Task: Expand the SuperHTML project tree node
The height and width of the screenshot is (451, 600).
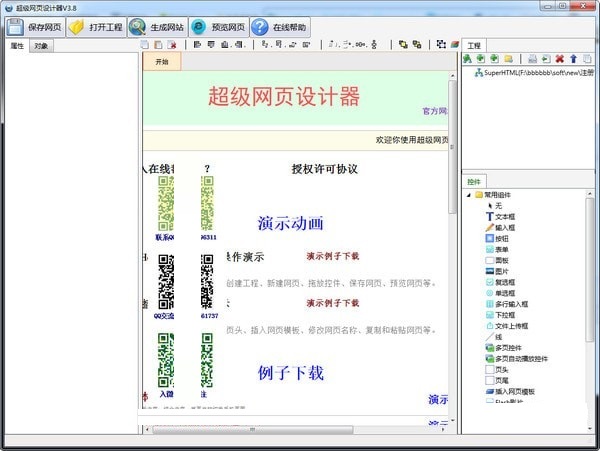Action: coord(470,73)
